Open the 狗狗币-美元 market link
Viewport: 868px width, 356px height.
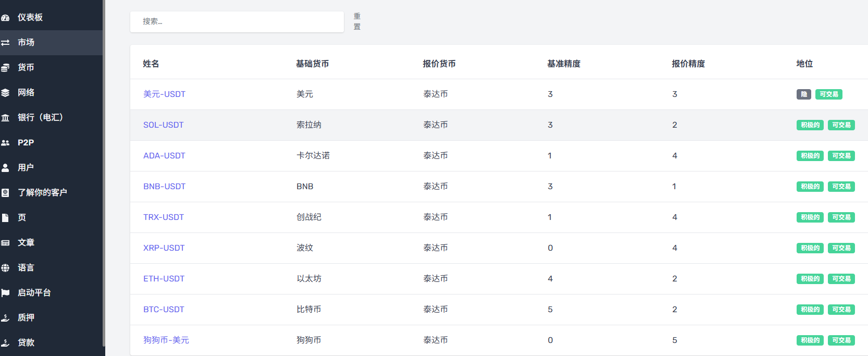coord(166,340)
